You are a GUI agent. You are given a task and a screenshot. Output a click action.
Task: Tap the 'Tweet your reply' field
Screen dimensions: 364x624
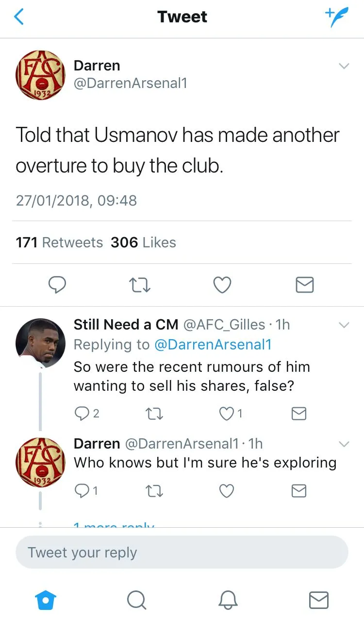click(182, 553)
